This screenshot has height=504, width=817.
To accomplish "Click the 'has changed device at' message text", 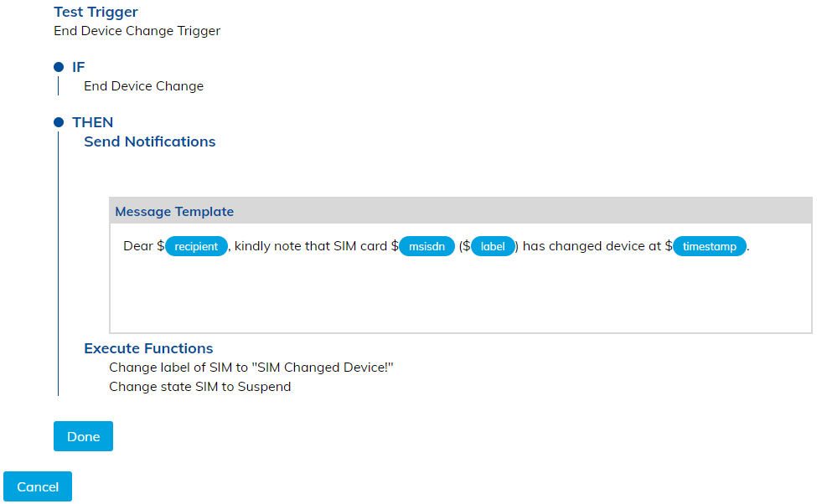I will (592, 246).
